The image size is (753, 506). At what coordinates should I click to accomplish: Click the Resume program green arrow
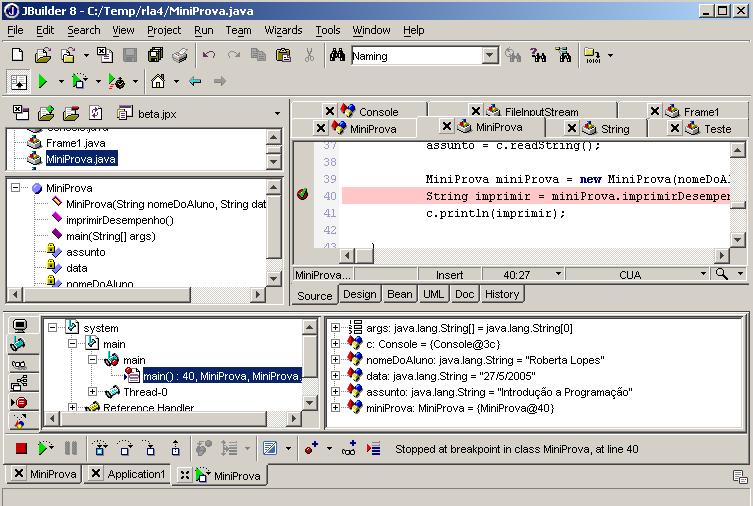pyautogui.click(x=45, y=448)
